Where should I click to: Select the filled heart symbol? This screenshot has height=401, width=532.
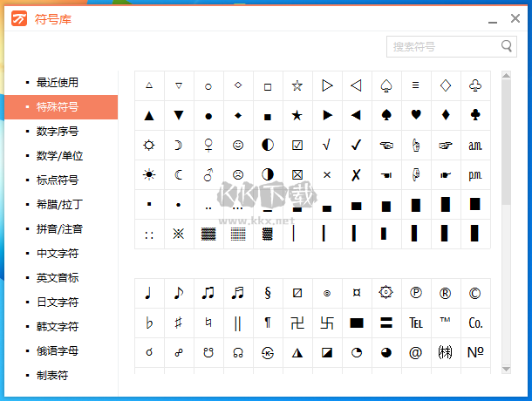tap(416, 116)
